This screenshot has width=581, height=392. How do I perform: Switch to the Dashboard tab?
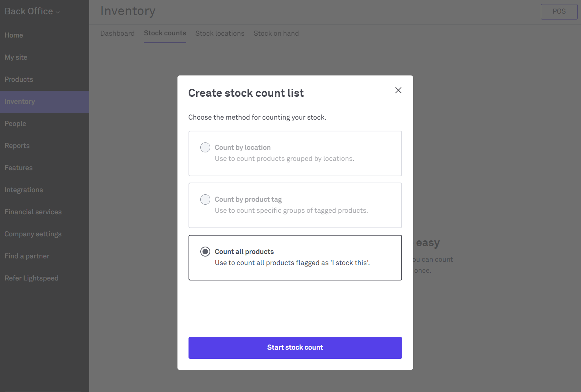coord(117,33)
